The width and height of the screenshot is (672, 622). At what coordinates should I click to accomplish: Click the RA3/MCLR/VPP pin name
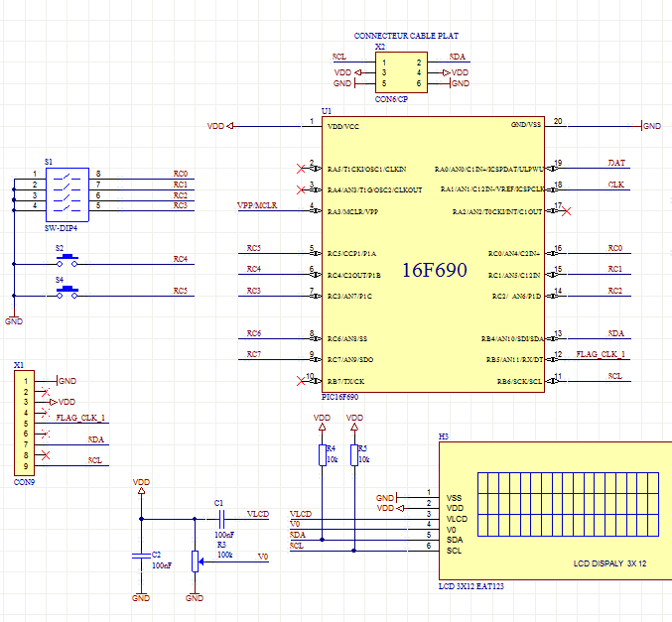pos(352,211)
